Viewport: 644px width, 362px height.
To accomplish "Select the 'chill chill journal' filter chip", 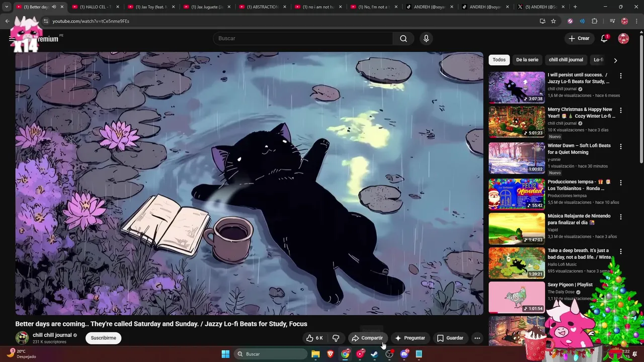I will (566, 60).
